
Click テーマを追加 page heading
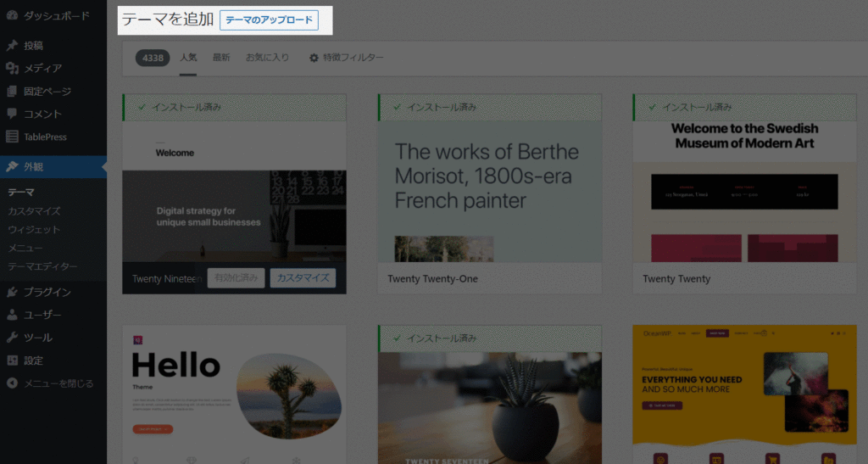click(x=168, y=20)
